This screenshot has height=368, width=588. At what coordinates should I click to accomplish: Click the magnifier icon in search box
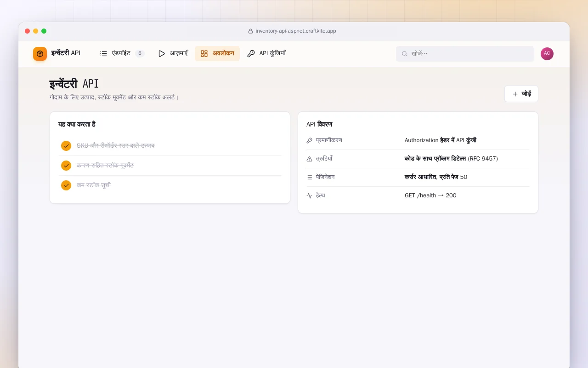(405, 54)
